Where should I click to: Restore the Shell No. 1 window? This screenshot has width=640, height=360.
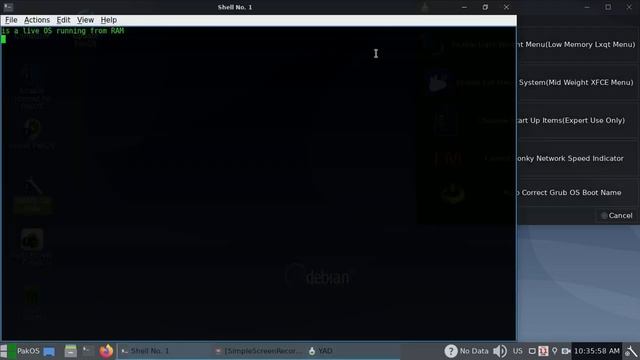click(x=485, y=7)
